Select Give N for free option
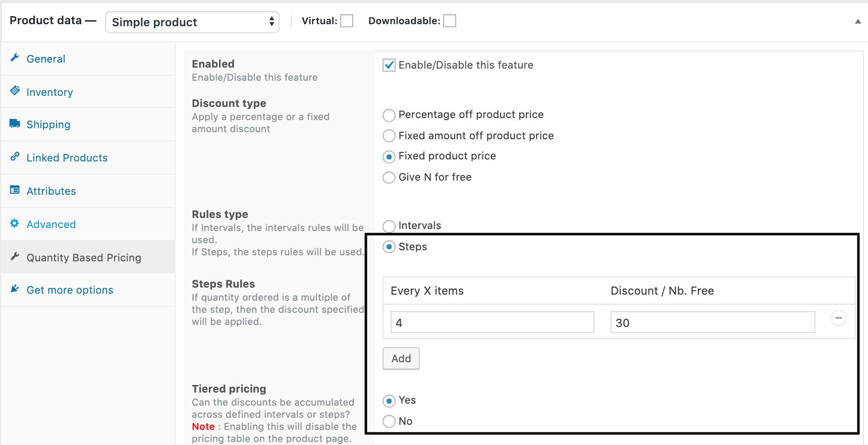The width and height of the screenshot is (868, 445). coord(389,178)
